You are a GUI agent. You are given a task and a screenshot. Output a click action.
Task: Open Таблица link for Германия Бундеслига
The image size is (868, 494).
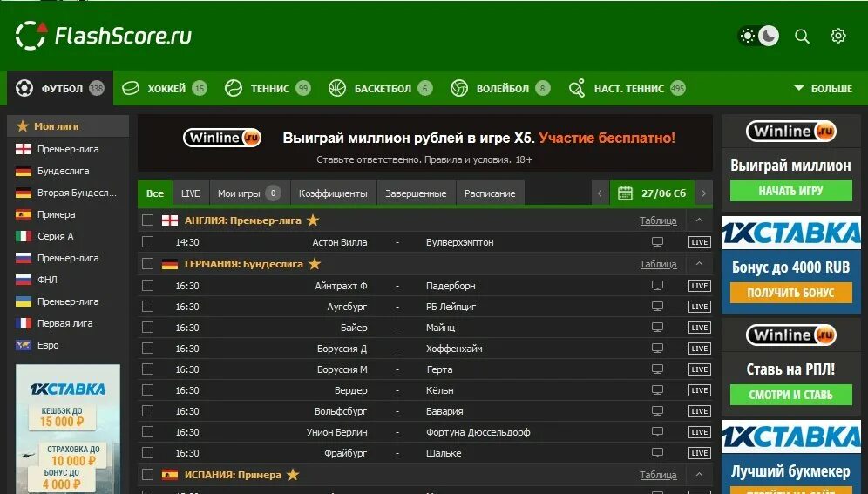[x=658, y=264]
